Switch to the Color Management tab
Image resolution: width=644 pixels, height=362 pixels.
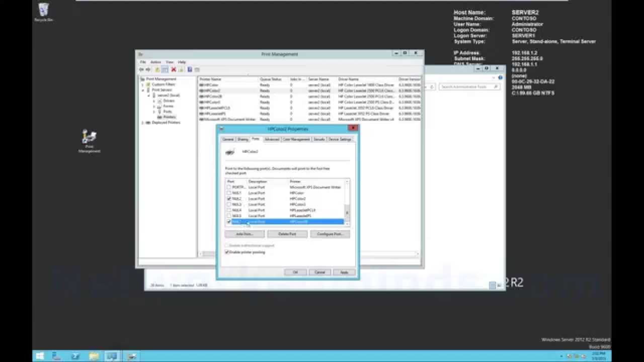(x=296, y=139)
